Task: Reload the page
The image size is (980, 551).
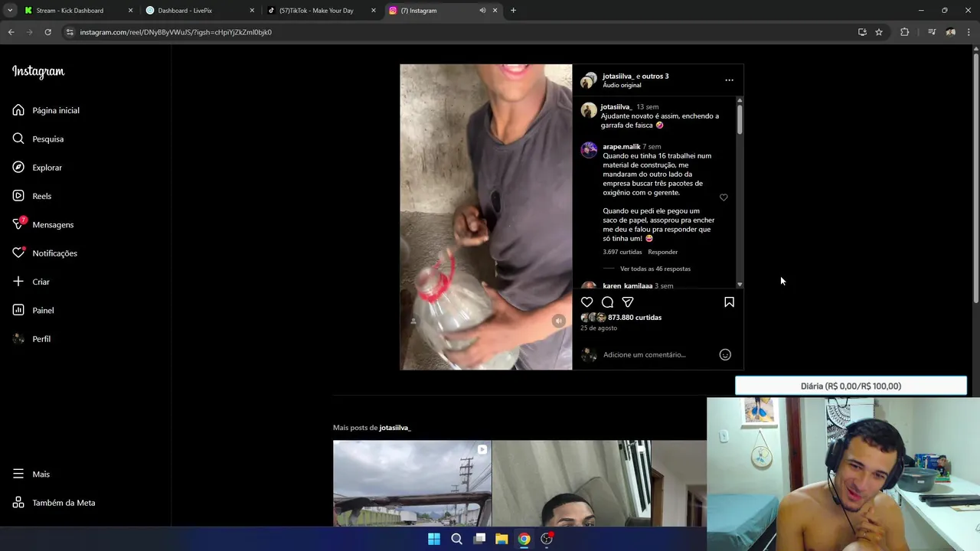Action: tap(47, 32)
